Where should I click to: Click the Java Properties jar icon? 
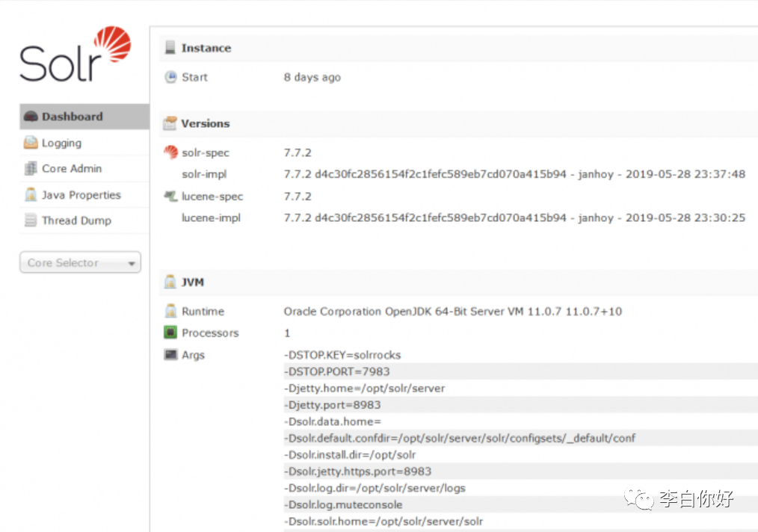tap(31, 195)
